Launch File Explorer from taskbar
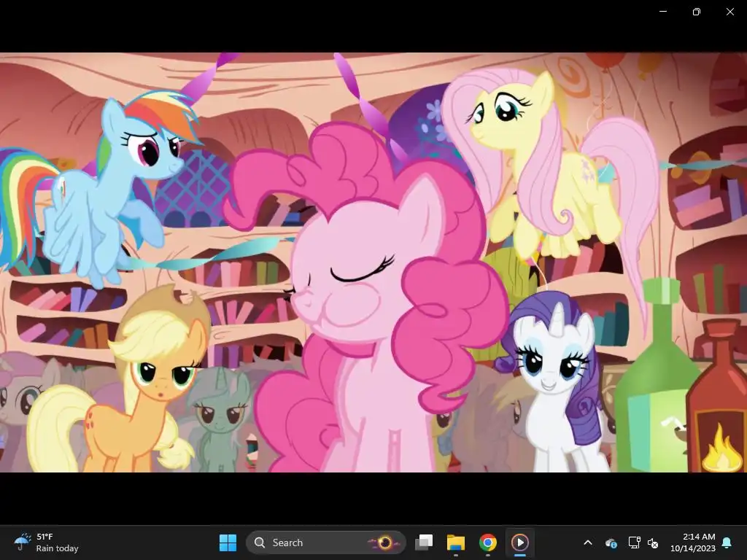 pos(456,542)
